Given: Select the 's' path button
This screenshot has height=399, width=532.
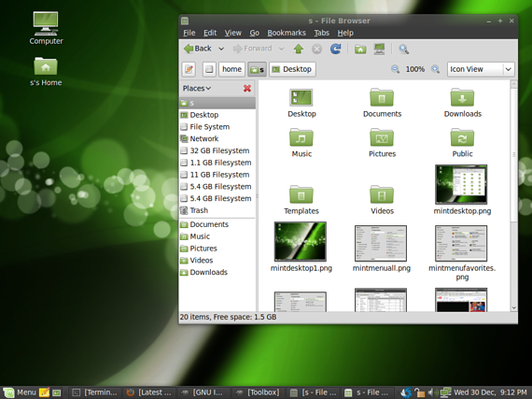Looking at the screenshot, I should [257, 69].
